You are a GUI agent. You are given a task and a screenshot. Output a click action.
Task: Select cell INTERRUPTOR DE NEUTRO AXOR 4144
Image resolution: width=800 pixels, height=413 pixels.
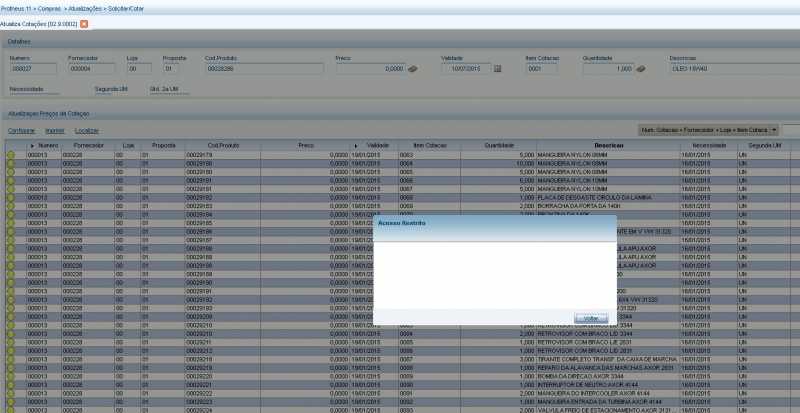(608, 385)
